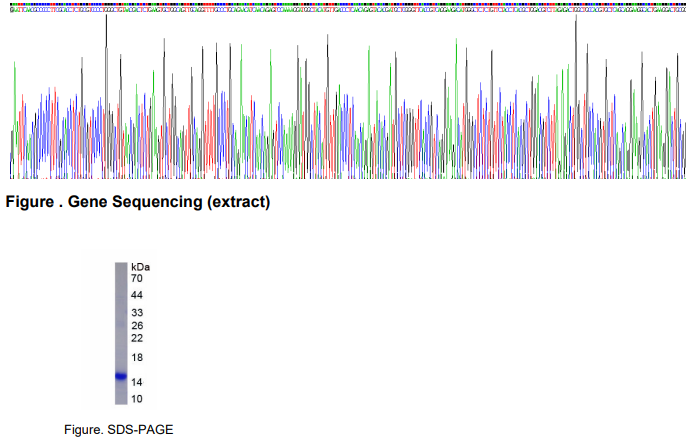Image resolution: width=691 pixels, height=441 pixels.
Task: Click the 70 kDa marker label
Action: (x=136, y=279)
